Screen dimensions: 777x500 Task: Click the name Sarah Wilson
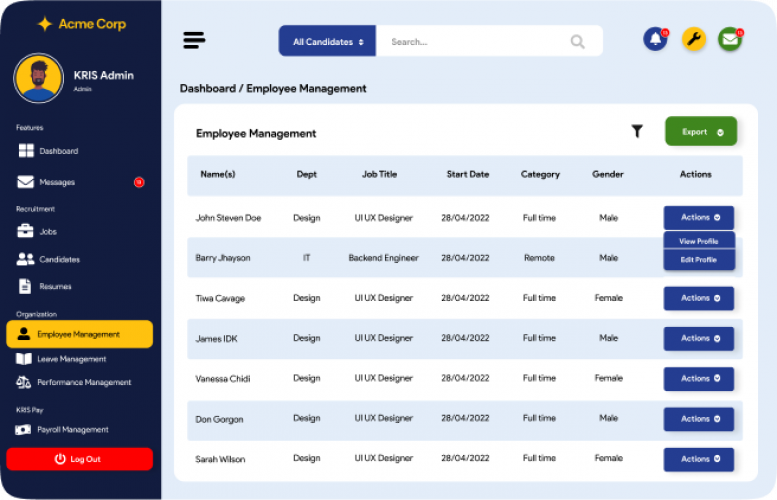tap(220, 459)
